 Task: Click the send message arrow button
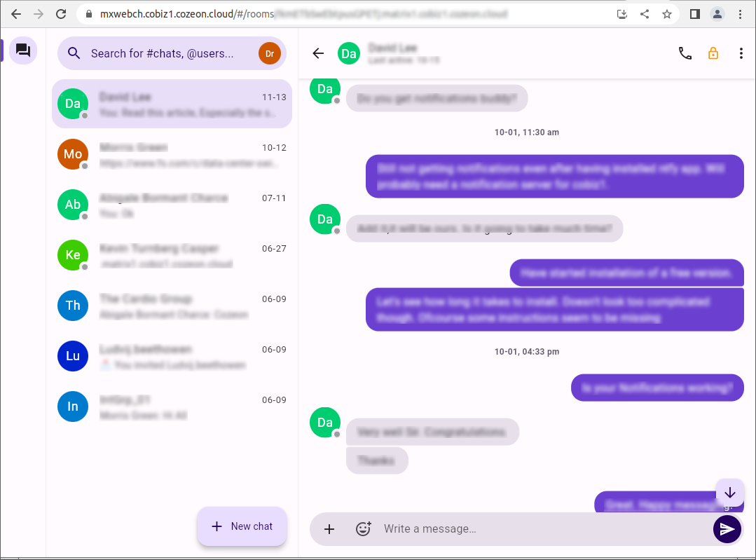[x=727, y=529]
